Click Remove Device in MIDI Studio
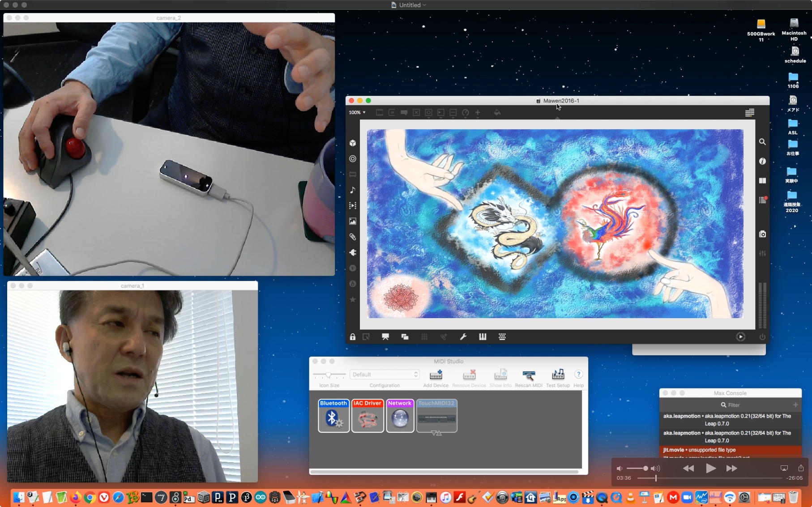 coord(469,378)
